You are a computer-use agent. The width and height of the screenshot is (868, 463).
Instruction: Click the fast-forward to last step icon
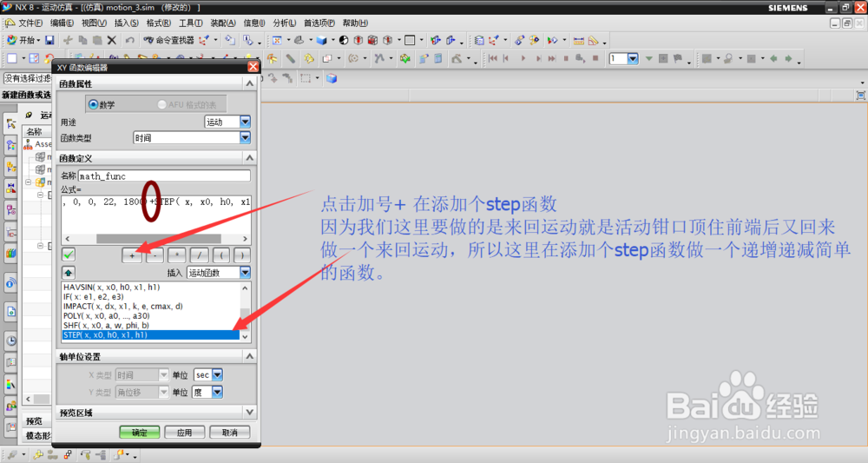pos(552,58)
